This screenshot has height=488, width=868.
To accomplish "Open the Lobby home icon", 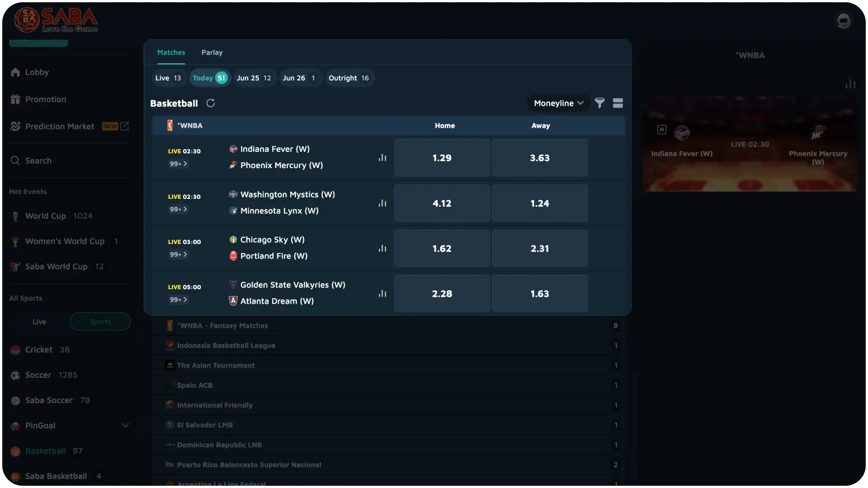I will [15, 72].
